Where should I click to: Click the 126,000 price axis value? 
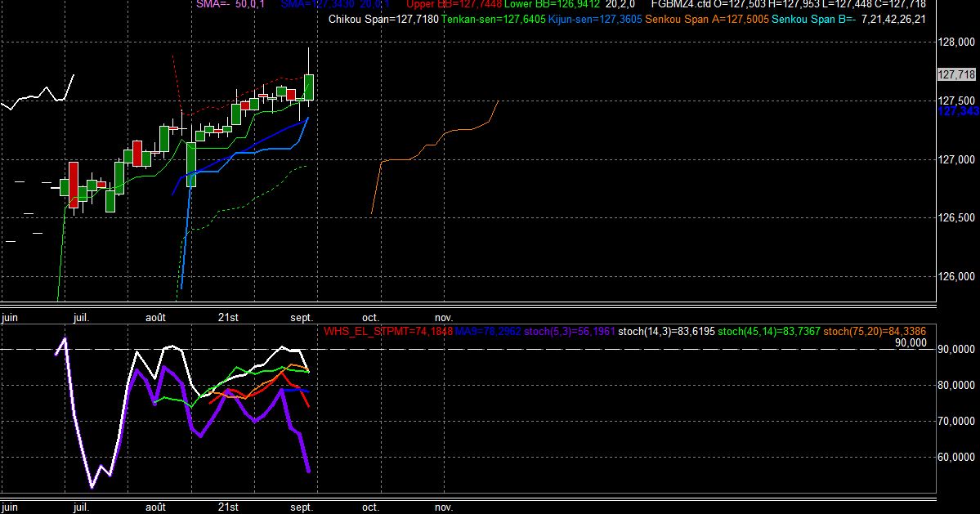click(x=956, y=277)
